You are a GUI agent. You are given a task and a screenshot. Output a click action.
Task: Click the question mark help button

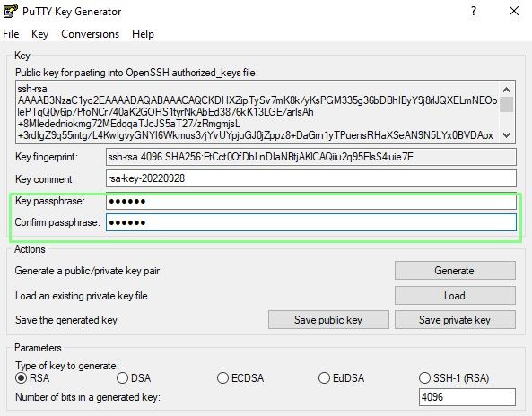point(474,11)
